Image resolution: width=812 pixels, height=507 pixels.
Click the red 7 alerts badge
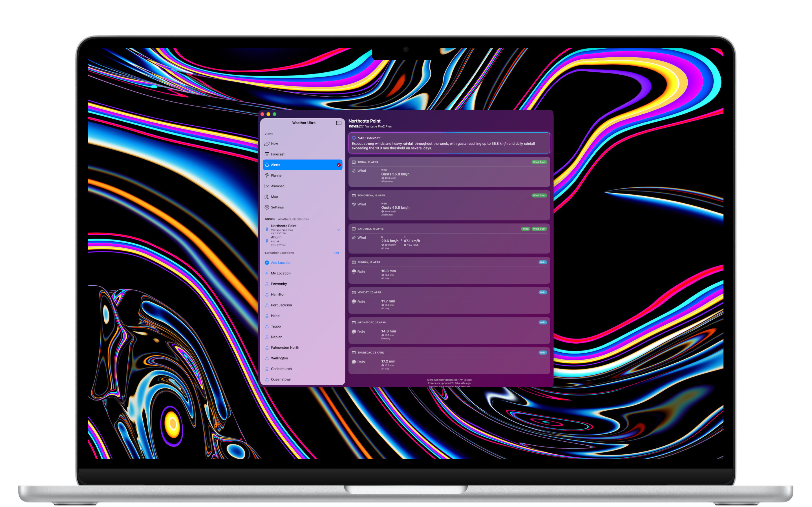coord(339,165)
